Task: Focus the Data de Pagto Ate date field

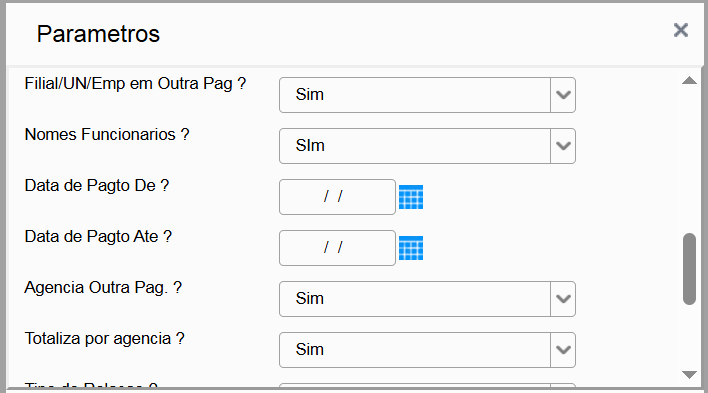Action: (x=337, y=248)
